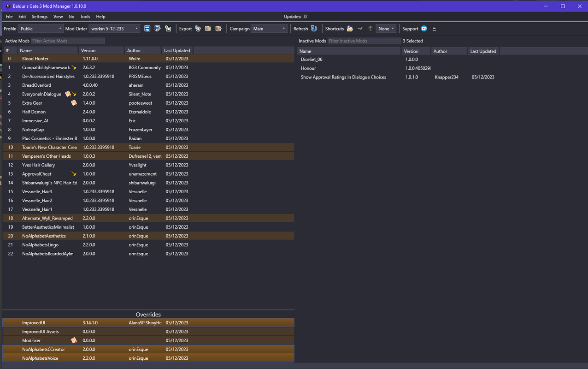The image size is (588, 369).
Task: Focus the Filter Active Mods field
Action: (x=68, y=41)
